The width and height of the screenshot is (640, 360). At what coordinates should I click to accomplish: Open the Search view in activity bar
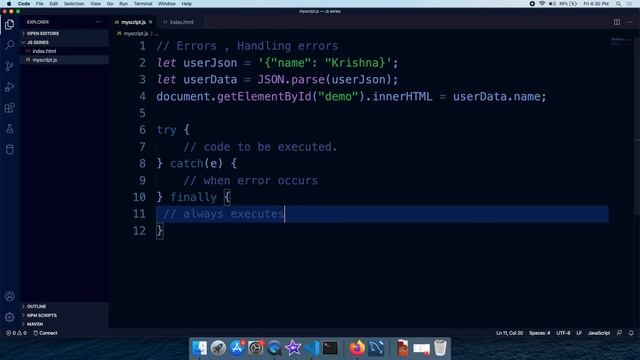tap(9, 45)
